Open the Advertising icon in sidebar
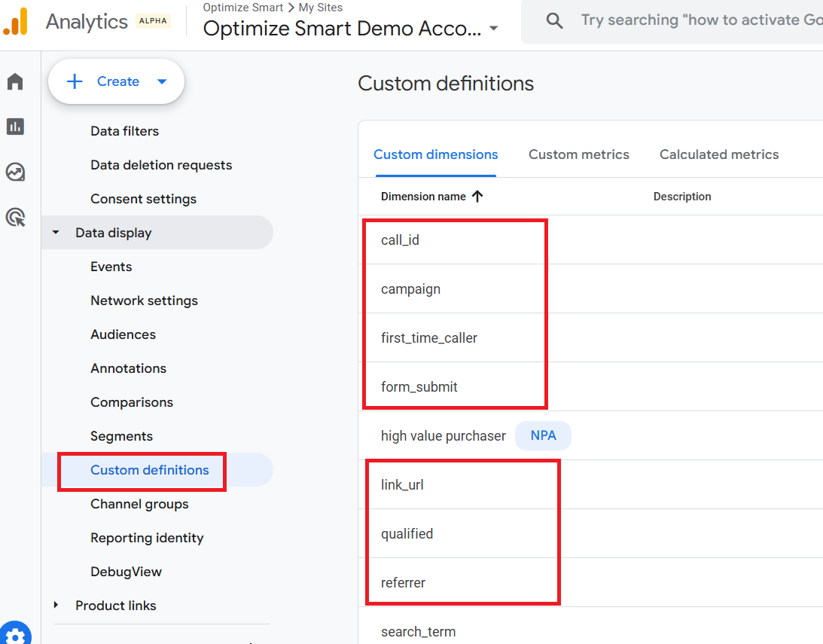Image resolution: width=823 pixels, height=644 pixels. pos(15,218)
